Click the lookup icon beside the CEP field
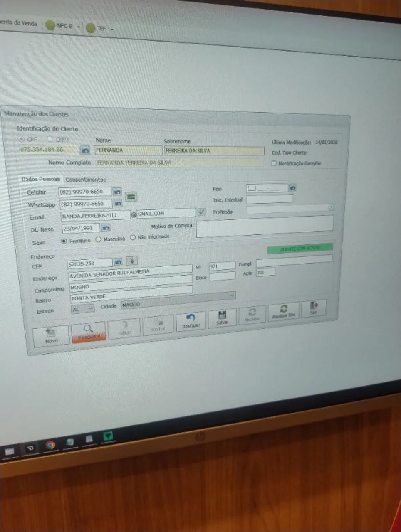This screenshot has height=532, width=401. click(118, 262)
